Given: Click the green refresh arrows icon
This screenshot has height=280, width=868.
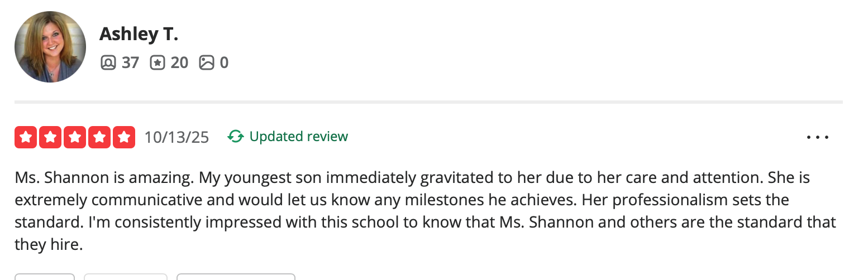Looking at the screenshot, I should (x=236, y=137).
